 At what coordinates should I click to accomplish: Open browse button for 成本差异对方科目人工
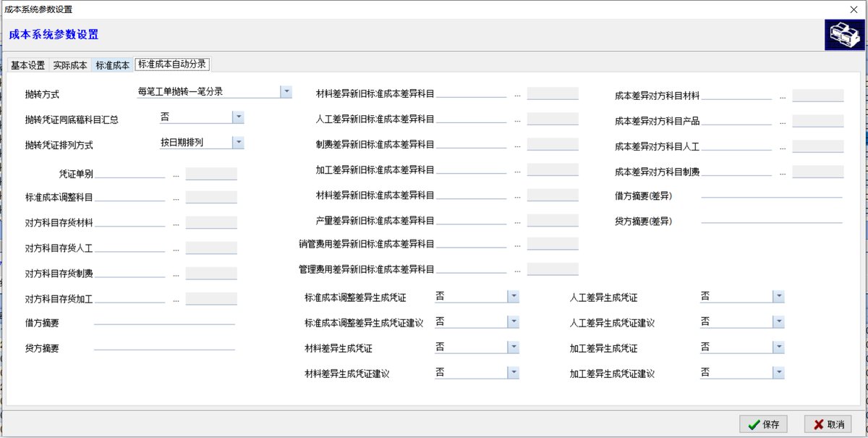[x=783, y=148]
